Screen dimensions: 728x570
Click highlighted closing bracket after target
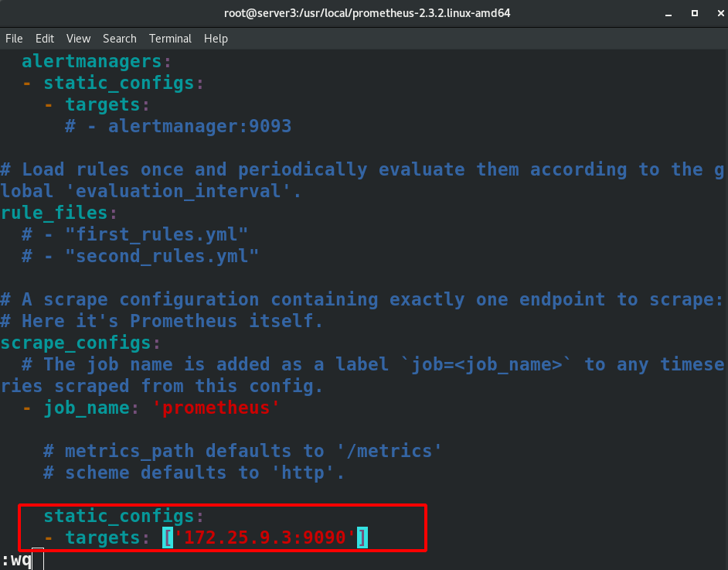(362, 538)
